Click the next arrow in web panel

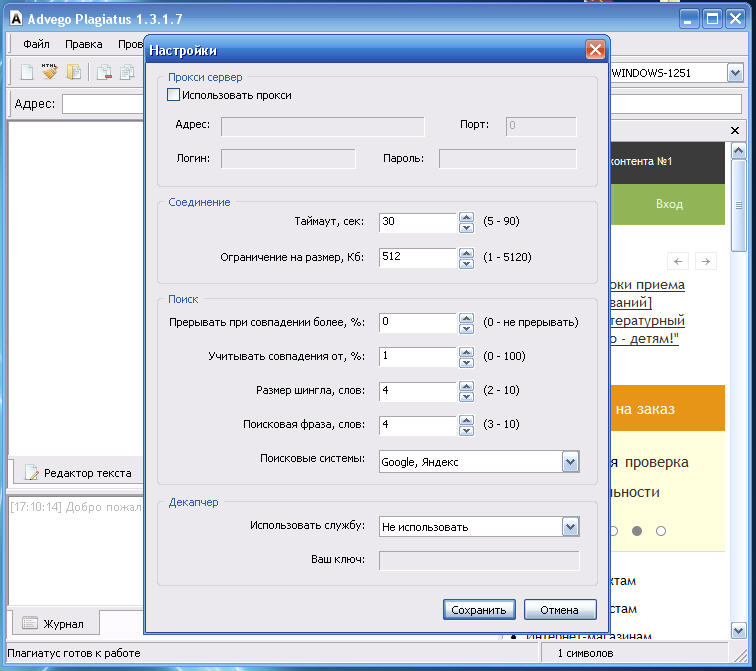point(706,261)
